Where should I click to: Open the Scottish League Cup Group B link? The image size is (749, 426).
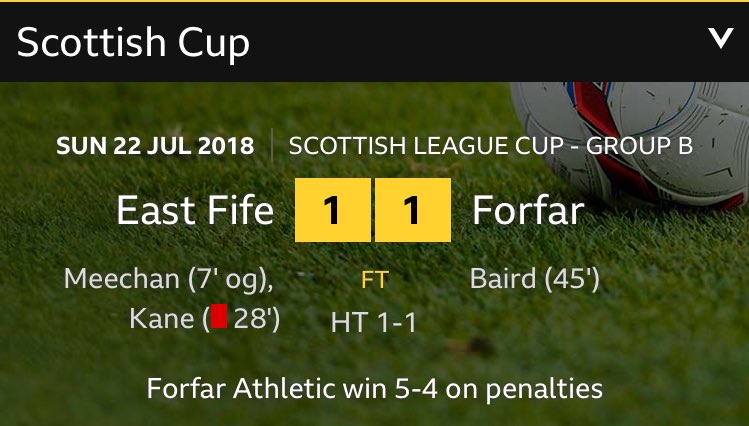491,146
